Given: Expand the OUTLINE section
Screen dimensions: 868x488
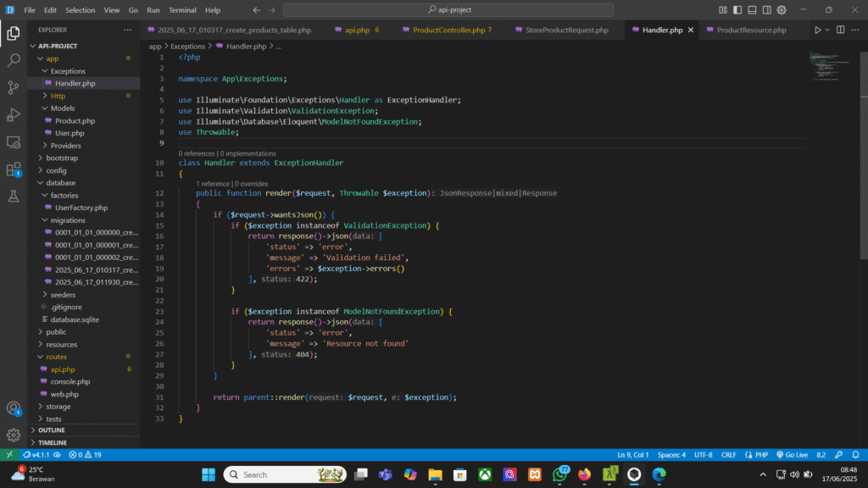Looking at the screenshot, I should (x=51, y=430).
